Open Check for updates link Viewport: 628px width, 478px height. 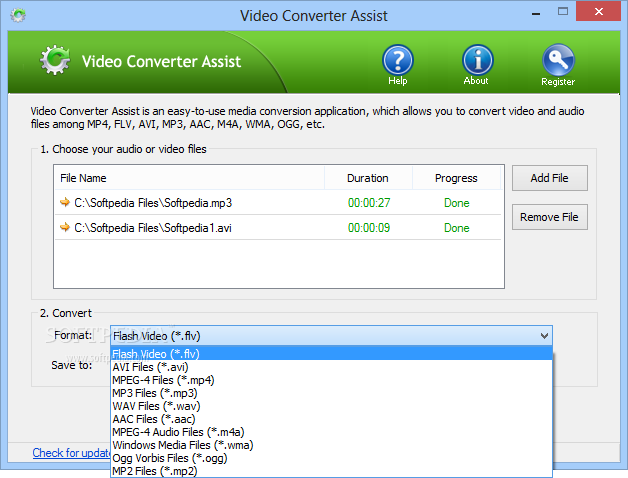(x=71, y=453)
